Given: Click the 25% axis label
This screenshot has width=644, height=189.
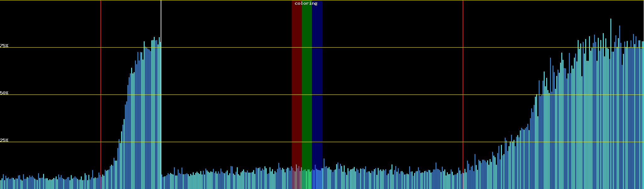Looking at the screenshot, I should [4, 140].
